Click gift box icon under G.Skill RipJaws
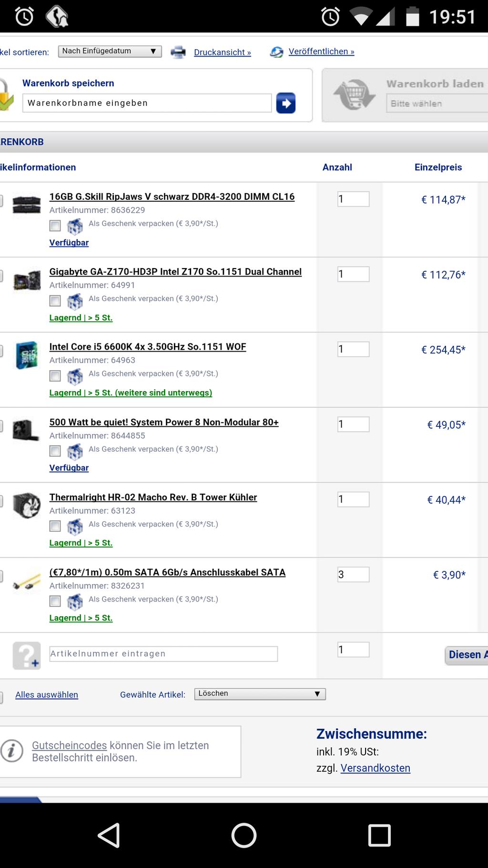 point(75,226)
